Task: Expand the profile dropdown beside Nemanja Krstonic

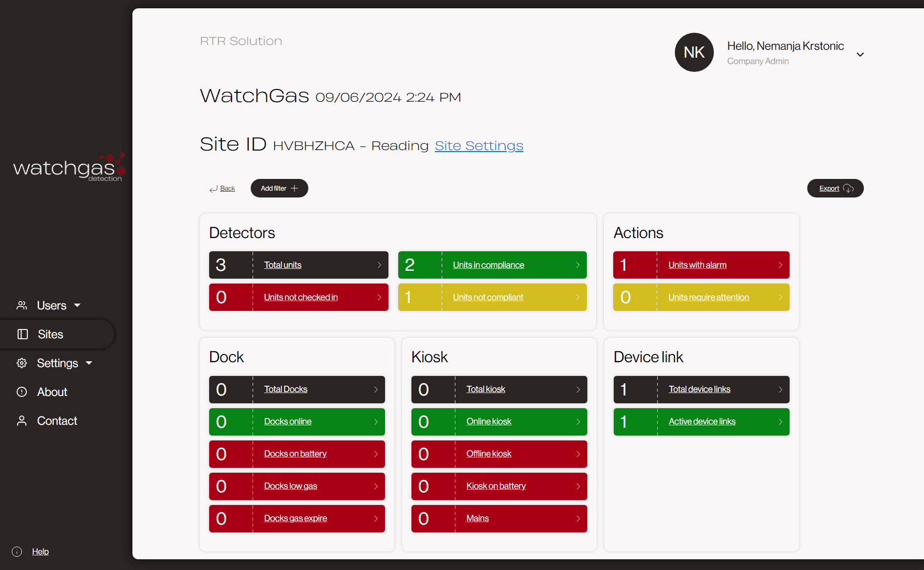Action: coord(860,54)
